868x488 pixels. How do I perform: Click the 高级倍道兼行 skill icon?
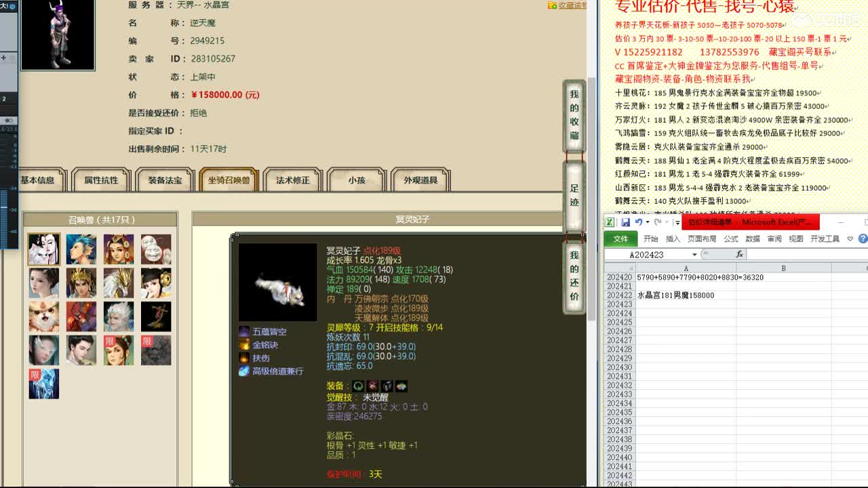click(244, 371)
